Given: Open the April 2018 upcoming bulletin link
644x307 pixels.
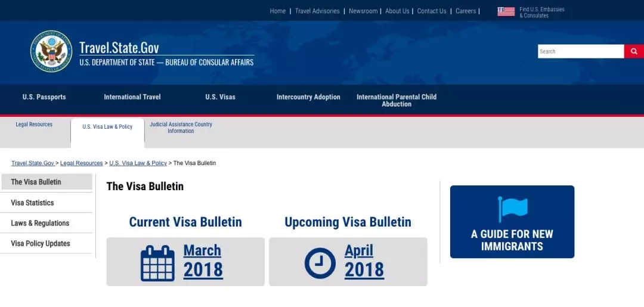Looking at the screenshot, I should point(364,261).
